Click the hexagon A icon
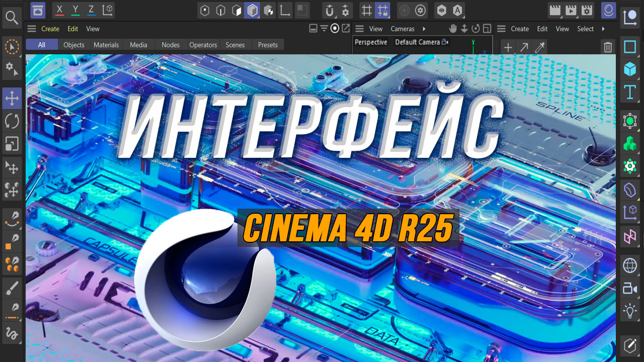644x362 pixels. click(457, 10)
